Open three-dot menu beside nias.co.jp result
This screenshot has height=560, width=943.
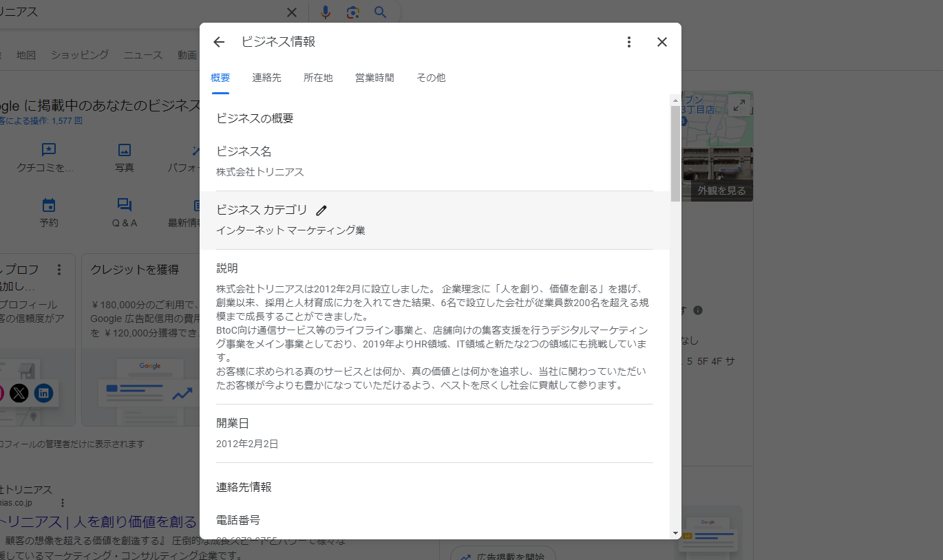(x=63, y=503)
